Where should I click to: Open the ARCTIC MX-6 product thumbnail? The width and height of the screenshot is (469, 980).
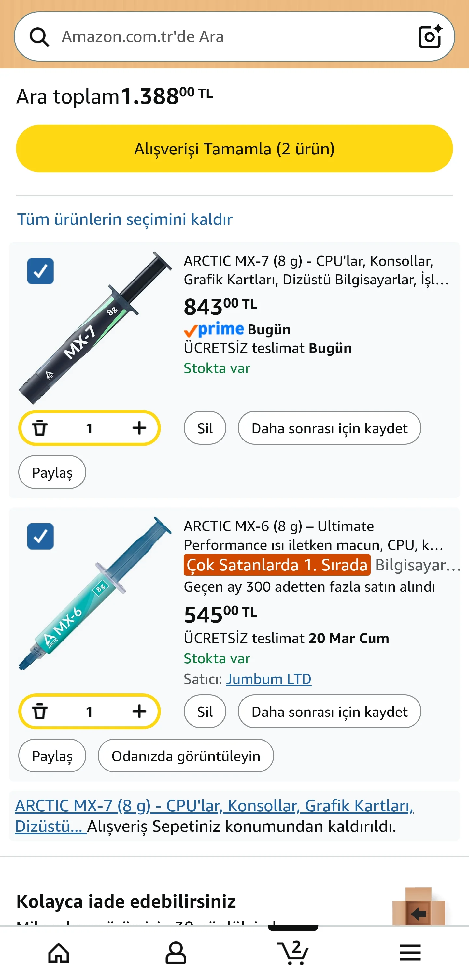[x=95, y=594]
